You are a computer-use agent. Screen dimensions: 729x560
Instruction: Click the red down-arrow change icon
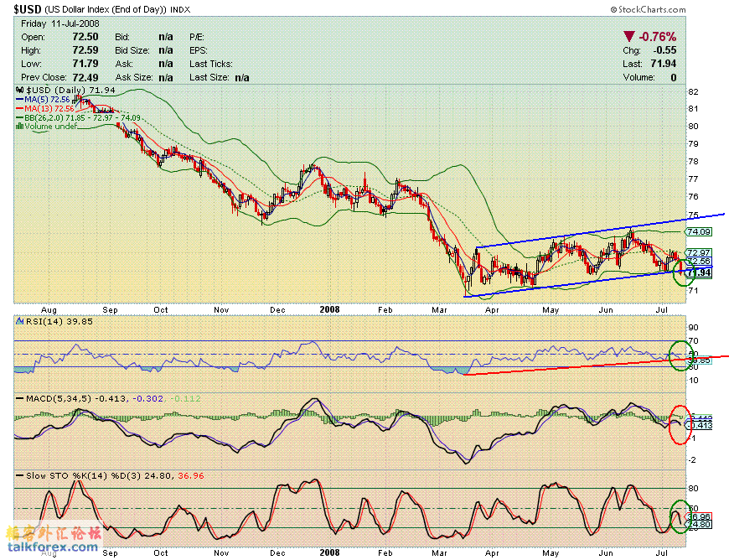point(628,36)
